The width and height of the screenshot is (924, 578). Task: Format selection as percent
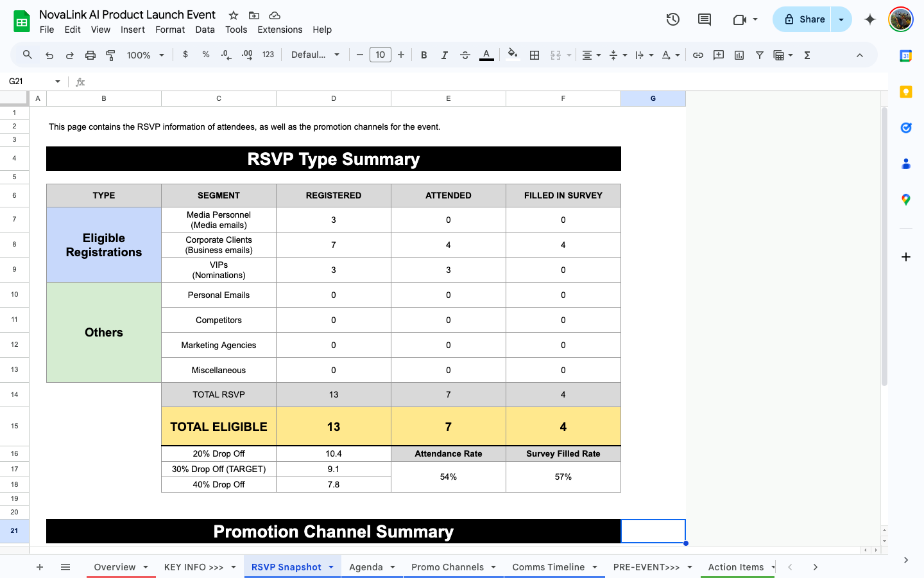pyautogui.click(x=206, y=55)
